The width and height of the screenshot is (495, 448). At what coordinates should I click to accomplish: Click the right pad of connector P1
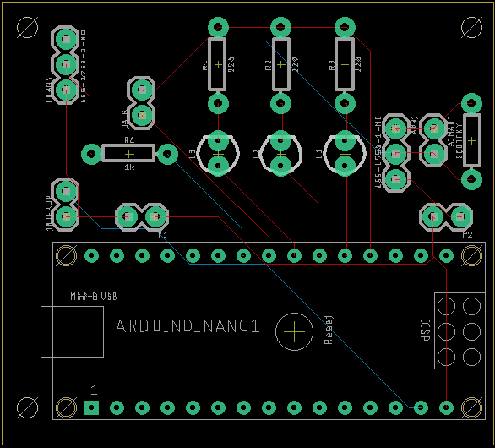155,216
